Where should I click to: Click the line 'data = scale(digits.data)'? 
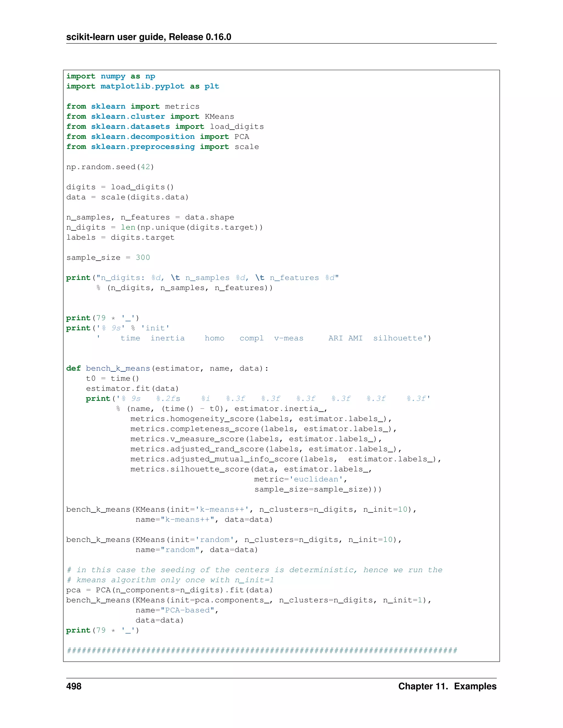(x=127, y=197)
